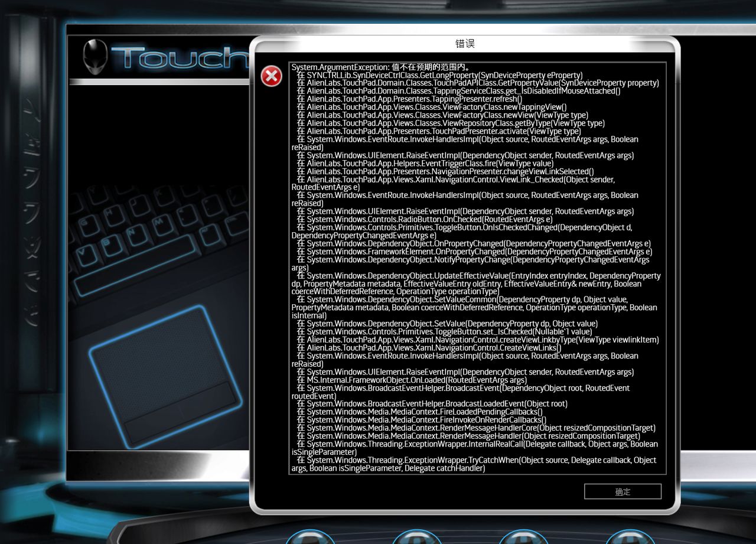Click the 错误 dialog title
The width and height of the screenshot is (756, 544).
(465, 44)
